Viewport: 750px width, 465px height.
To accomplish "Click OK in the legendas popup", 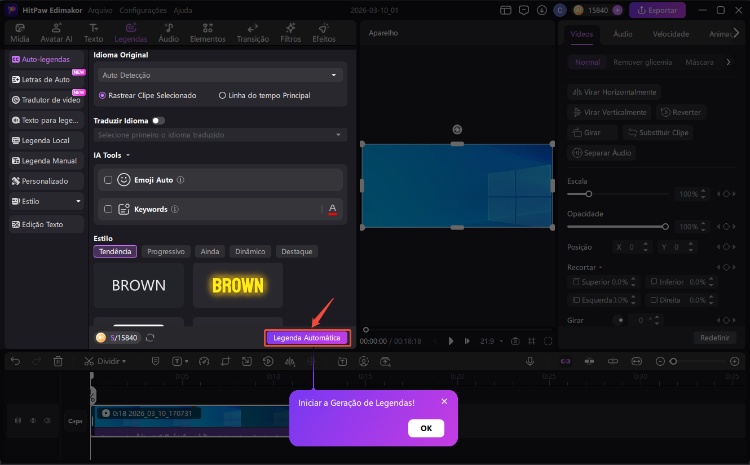I will point(425,428).
